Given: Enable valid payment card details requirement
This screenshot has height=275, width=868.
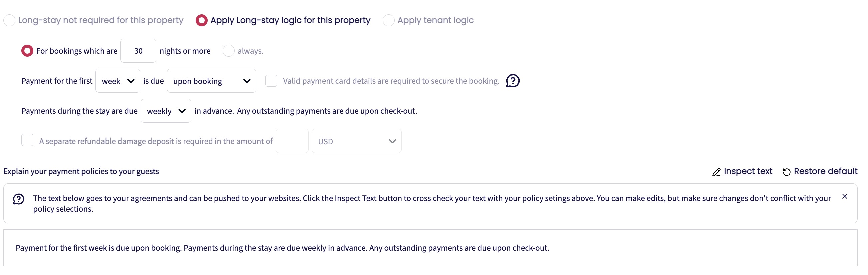Looking at the screenshot, I should tap(271, 81).
